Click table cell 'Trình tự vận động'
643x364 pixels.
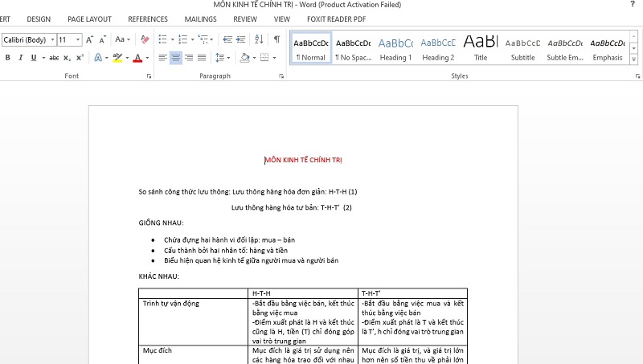[x=193, y=321]
